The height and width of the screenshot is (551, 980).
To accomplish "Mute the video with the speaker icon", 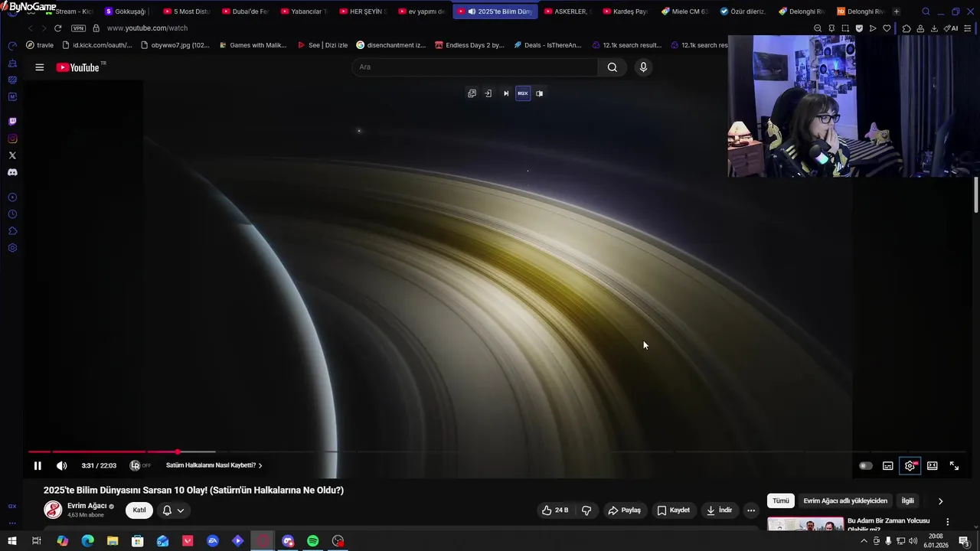I will tap(62, 465).
